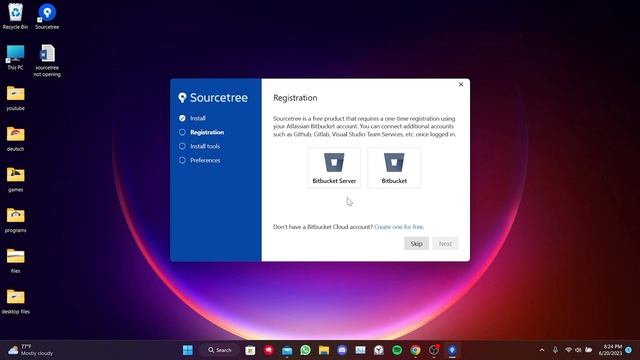Image resolution: width=640 pixels, height=360 pixels.
Task: Go to the Registration step label
Action: 207,132
